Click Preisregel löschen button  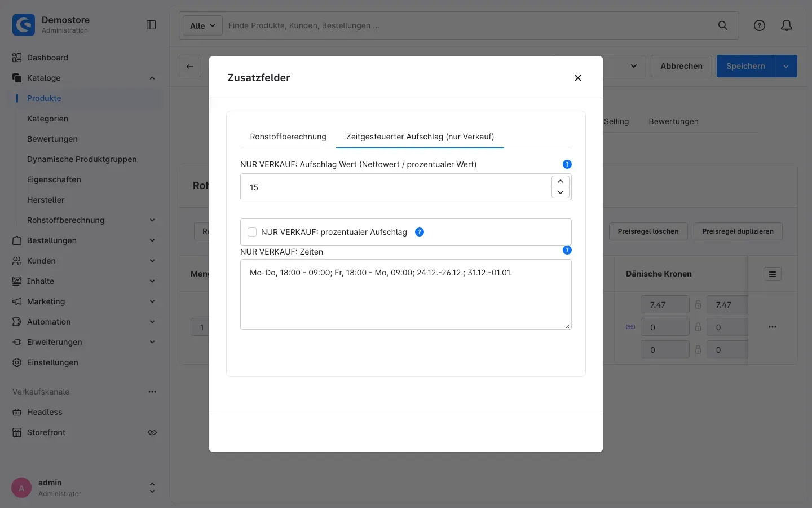(x=648, y=231)
